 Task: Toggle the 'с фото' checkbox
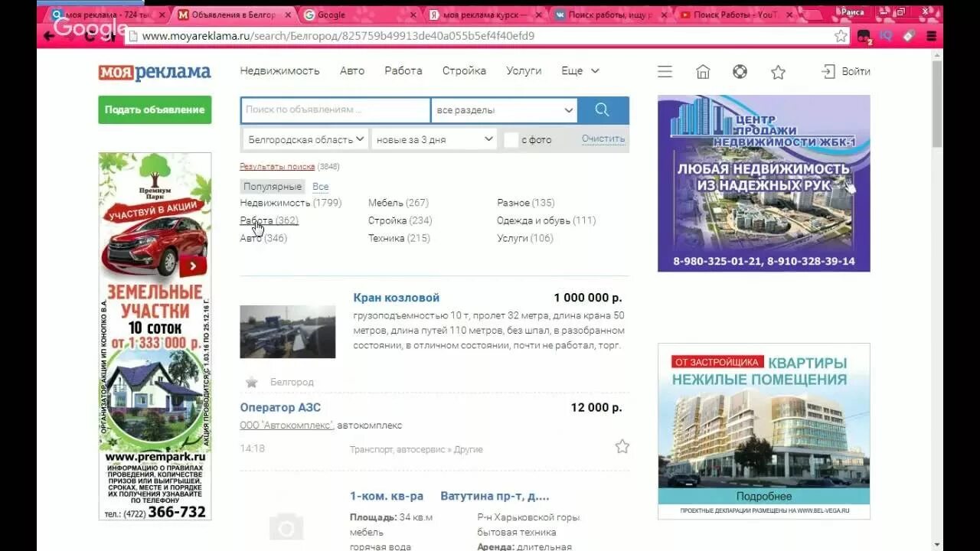tap(511, 140)
